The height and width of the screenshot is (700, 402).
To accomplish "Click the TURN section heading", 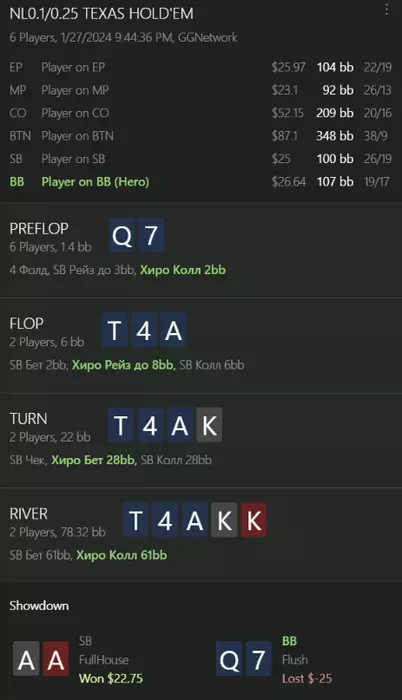I will coord(29,419).
